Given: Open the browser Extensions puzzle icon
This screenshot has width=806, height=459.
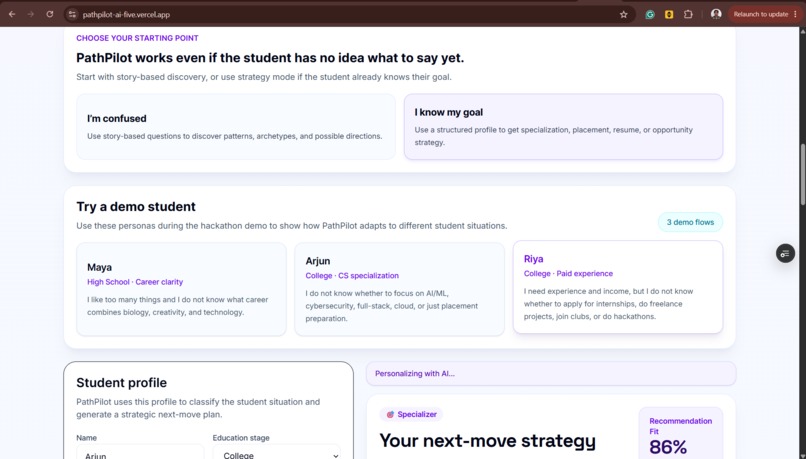Looking at the screenshot, I should (688, 14).
